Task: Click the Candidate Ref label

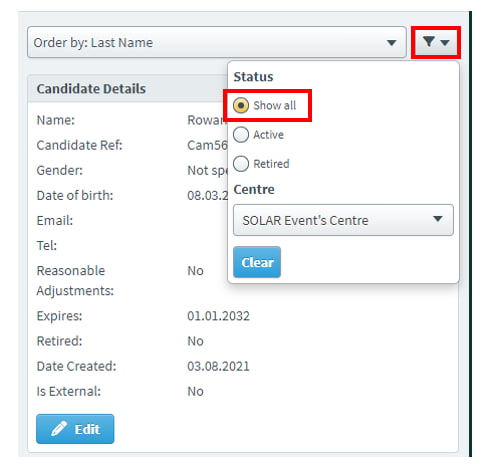Action: pos(80,145)
